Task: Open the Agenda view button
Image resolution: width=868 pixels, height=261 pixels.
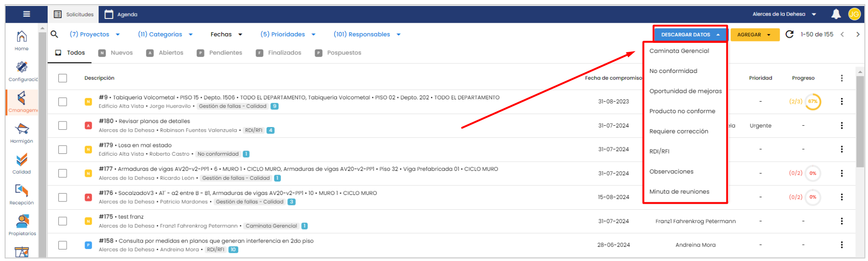Action: coord(121,14)
